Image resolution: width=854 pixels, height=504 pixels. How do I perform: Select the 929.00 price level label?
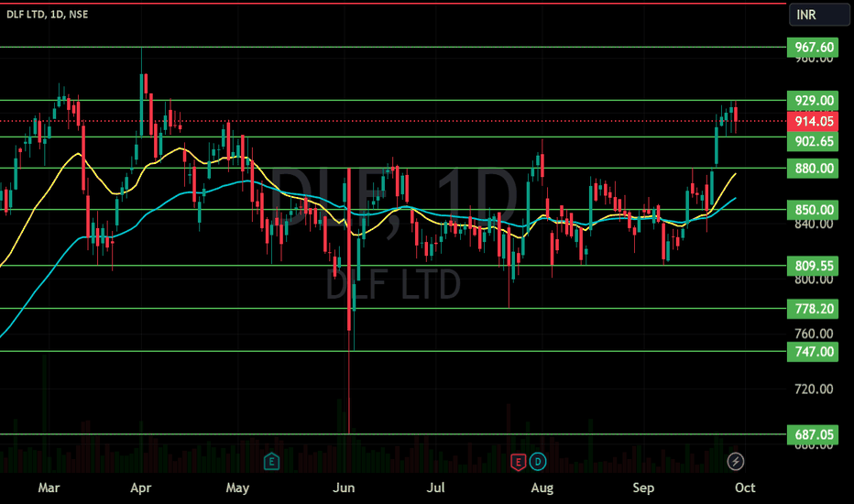pyautogui.click(x=813, y=100)
